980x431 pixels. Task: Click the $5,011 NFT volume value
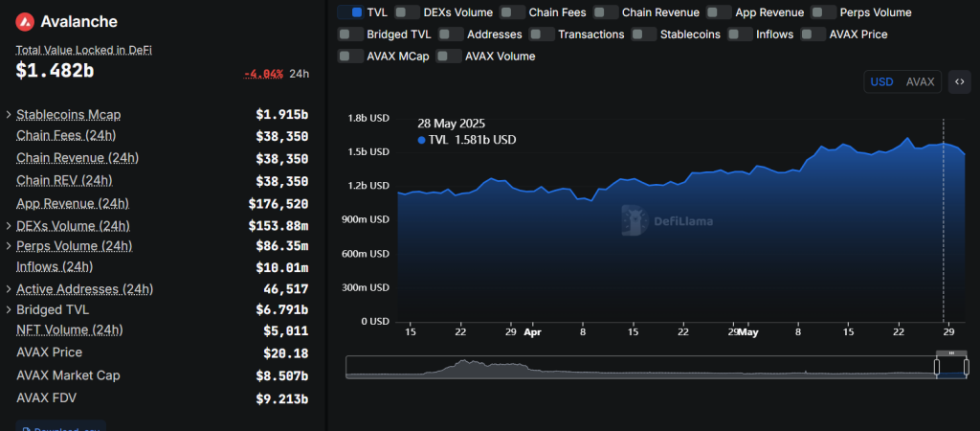pyautogui.click(x=285, y=331)
